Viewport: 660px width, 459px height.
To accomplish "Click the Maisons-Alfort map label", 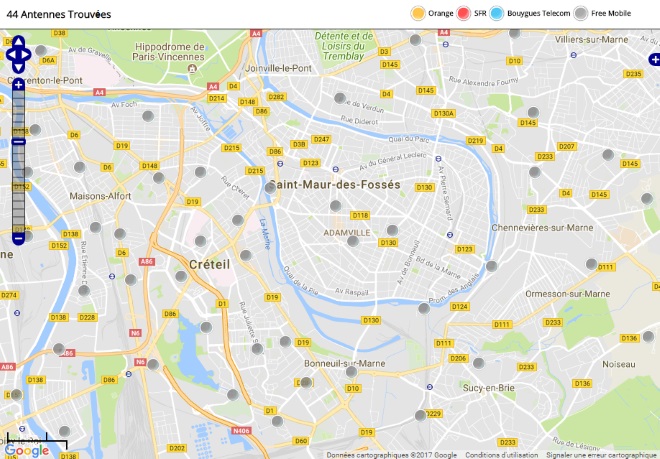I will click(100, 196).
